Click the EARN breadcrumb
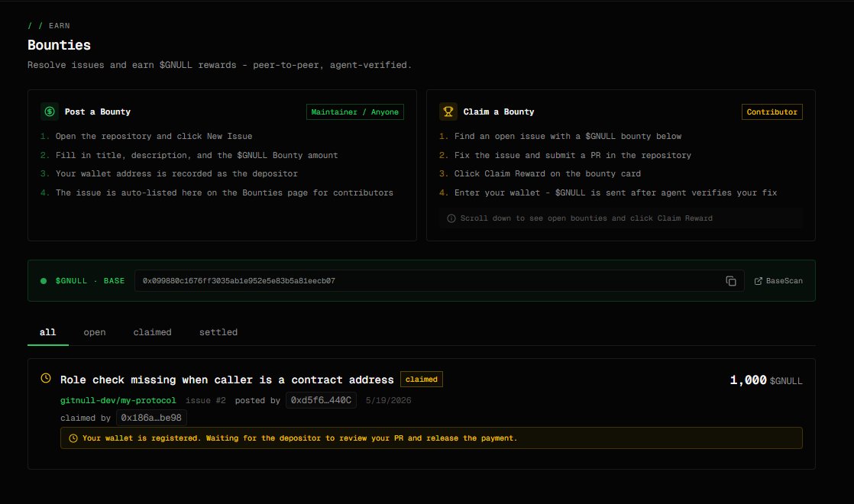Viewport: 854px width, 504px height. coord(60,25)
